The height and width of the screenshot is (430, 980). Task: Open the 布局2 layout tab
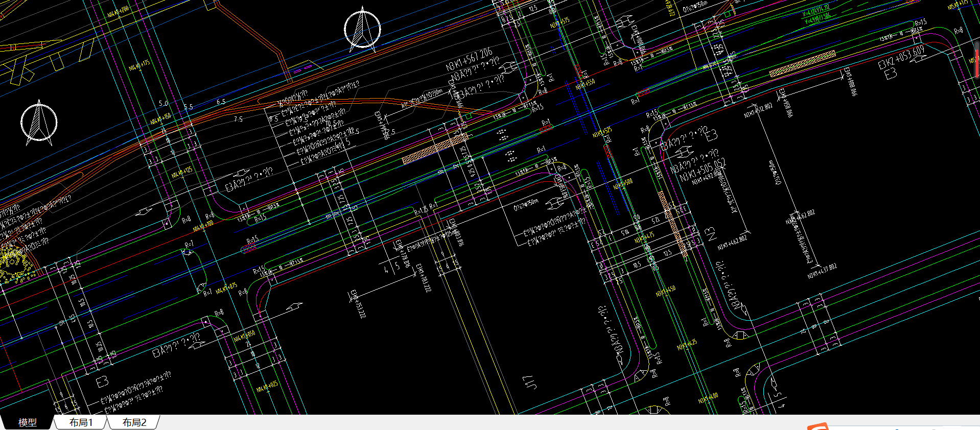pyautogui.click(x=134, y=422)
